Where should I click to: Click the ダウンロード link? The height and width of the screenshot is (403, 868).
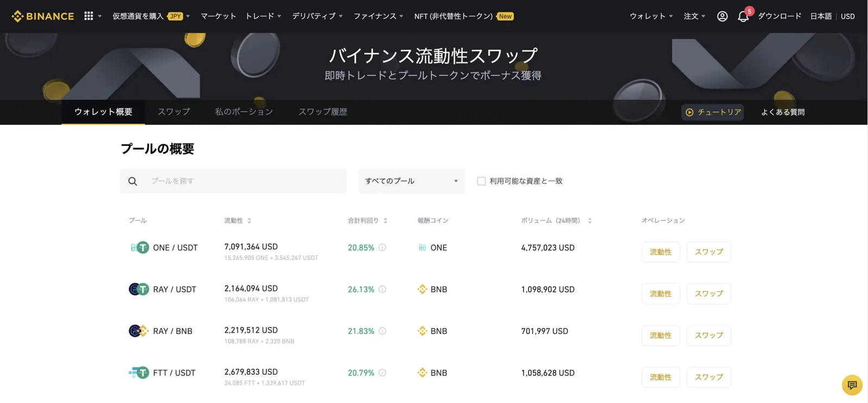point(780,16)
